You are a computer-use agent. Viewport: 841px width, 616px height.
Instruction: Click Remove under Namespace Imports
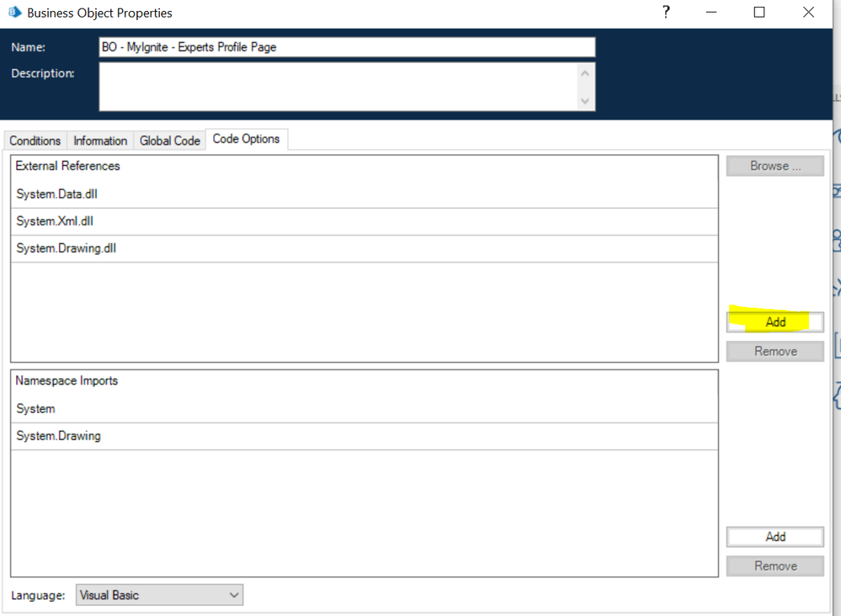coord(775,566)
